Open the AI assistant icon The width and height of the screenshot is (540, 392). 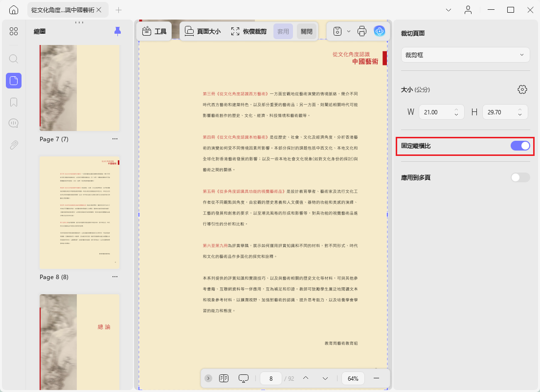click(379, 31)
